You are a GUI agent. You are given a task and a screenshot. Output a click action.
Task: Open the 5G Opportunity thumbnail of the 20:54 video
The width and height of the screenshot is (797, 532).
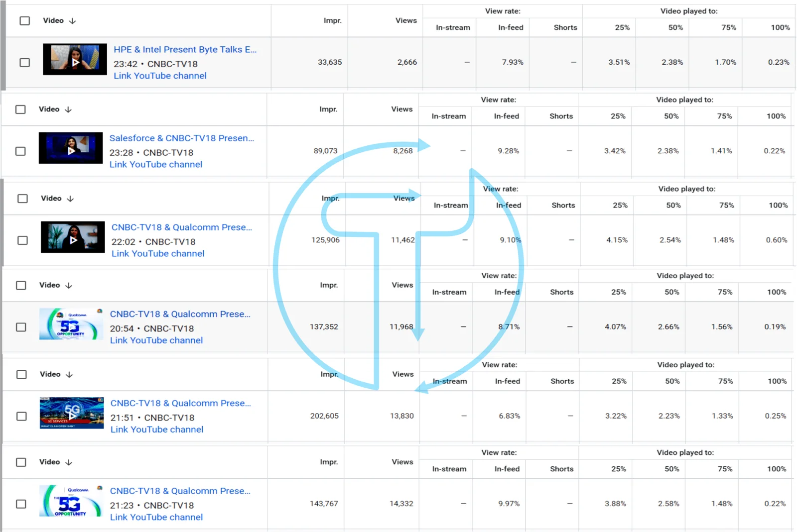tap(71, 324)
